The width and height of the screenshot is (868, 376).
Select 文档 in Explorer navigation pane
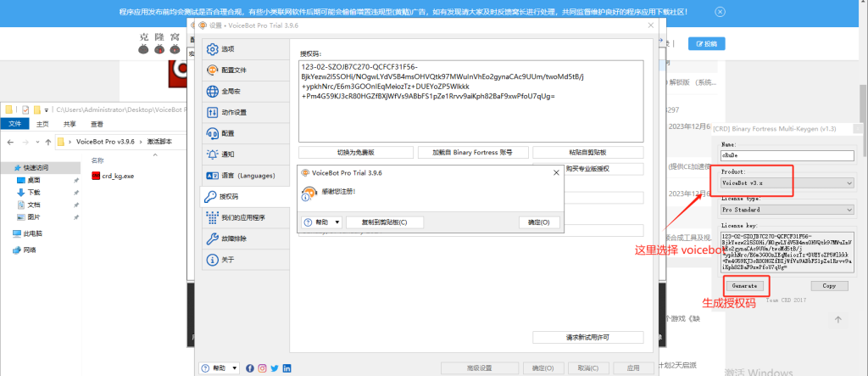point(34,205)
